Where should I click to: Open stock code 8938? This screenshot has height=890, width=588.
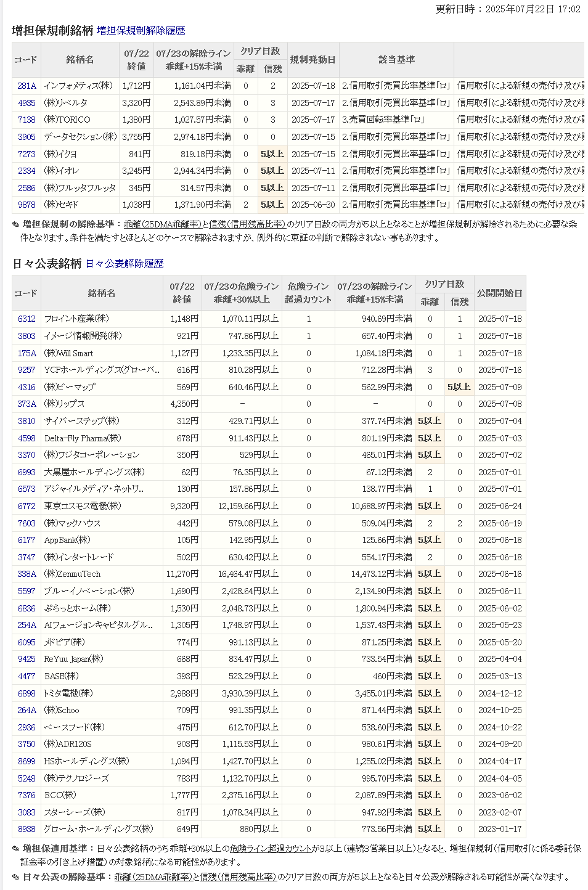(27, 829)
